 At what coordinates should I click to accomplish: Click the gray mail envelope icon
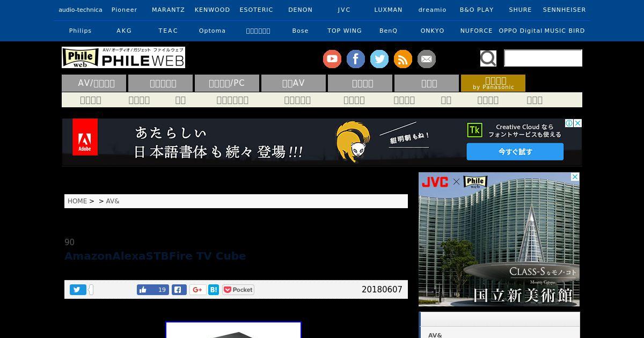click(x=427, y=59)
